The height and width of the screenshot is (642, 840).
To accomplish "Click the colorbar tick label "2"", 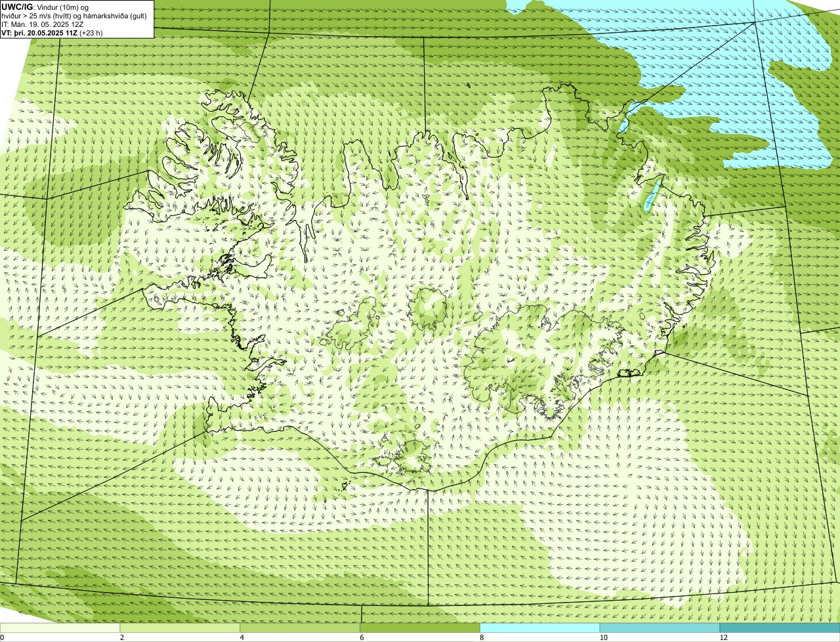I will click(121, 637).
